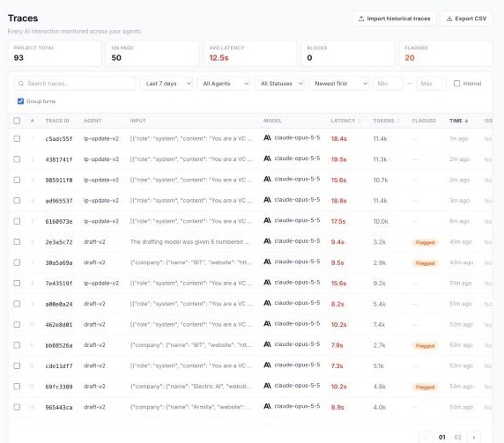Click the Anthropic logo in 2e3a5c72 row
This screenshot has width=504, height=443.
[x=267, y=241]
